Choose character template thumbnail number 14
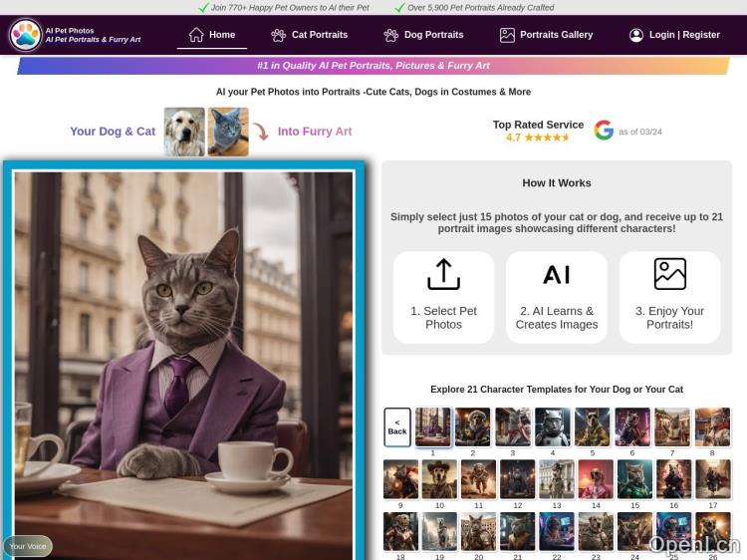 pyautogui.click(x=596, y=479)
